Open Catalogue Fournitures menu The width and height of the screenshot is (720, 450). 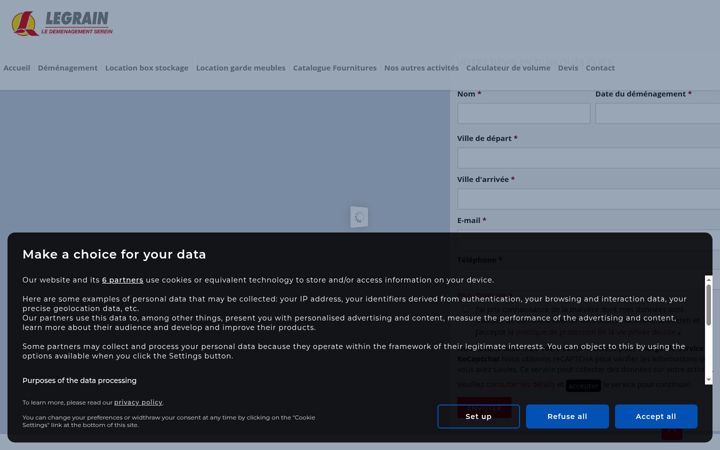click(x=335, y=68)
